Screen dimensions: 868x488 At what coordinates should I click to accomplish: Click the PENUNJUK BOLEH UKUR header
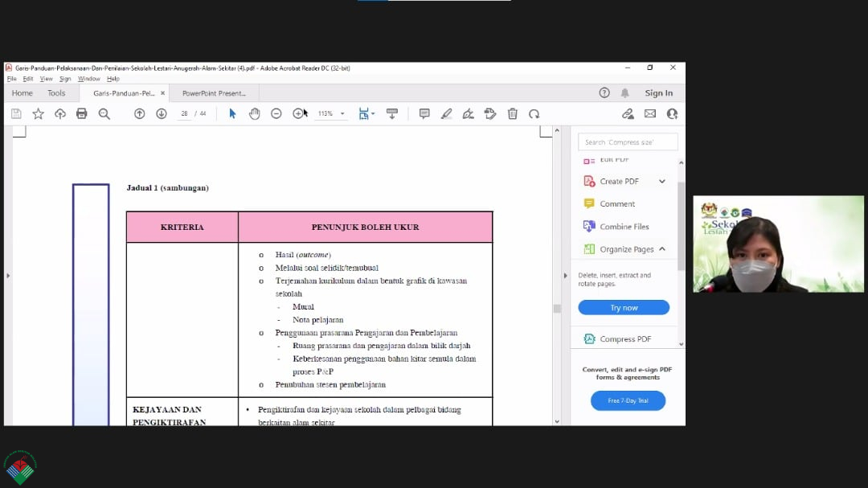tap(366, 227)
